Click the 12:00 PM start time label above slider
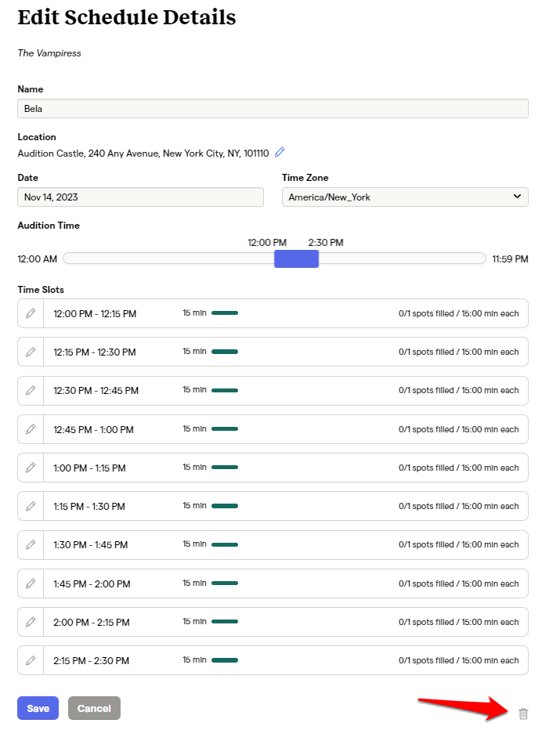This screenshot has width=560, height=737. 267,243
